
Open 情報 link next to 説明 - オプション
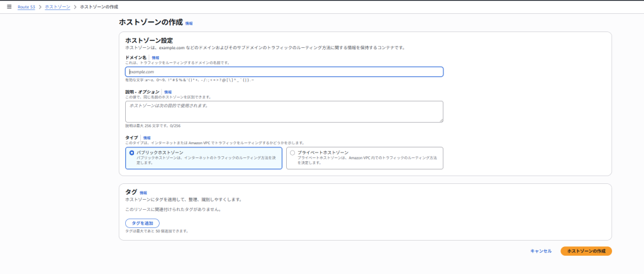[167, 92]
